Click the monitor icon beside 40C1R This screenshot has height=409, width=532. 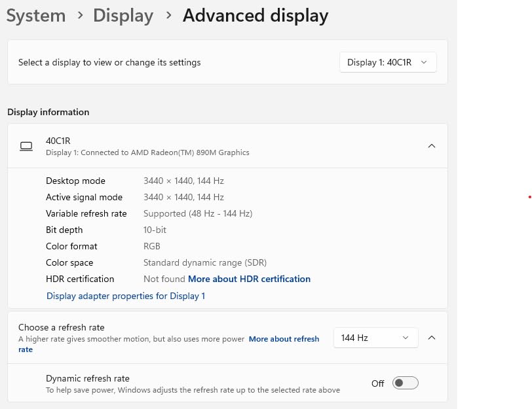26,146
